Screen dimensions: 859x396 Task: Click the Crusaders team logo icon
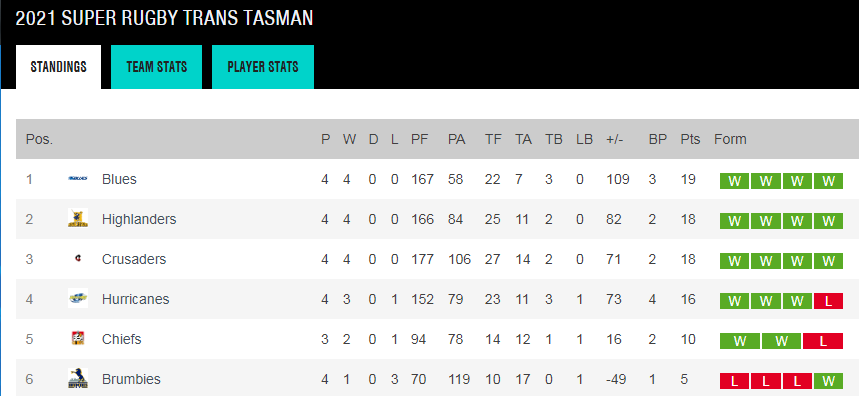(78, 259)
